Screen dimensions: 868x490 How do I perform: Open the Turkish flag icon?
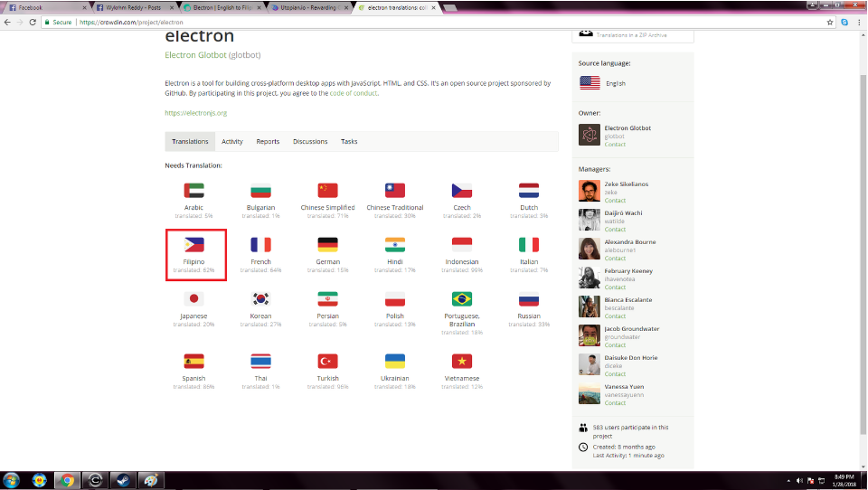point(327,362)
